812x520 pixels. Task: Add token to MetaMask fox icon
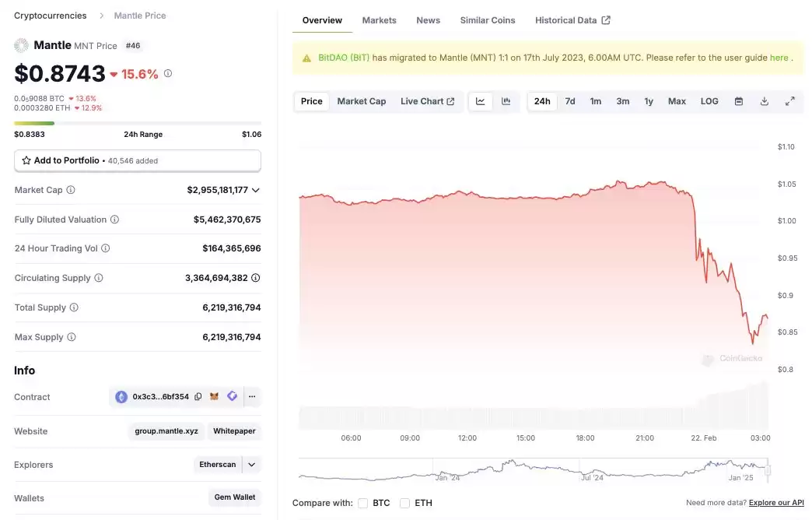click(214, 396)
